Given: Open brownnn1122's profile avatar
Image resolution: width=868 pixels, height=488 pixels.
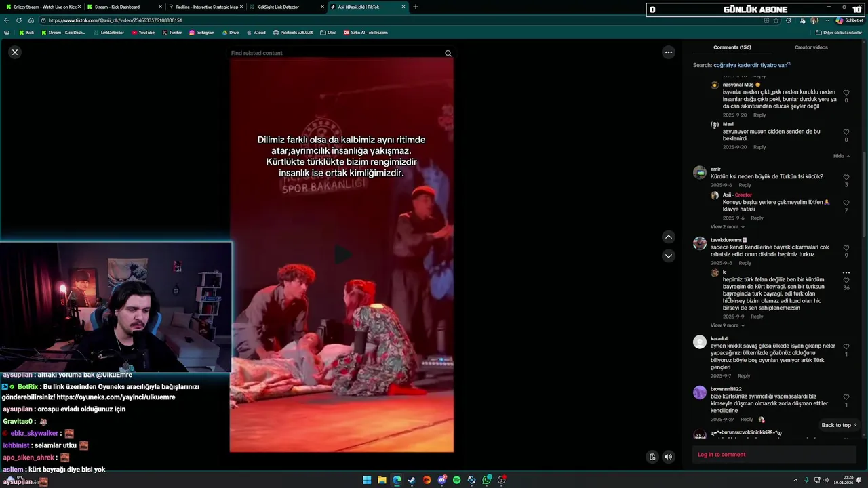Looking at the screenshot, I should click(699, 392).
